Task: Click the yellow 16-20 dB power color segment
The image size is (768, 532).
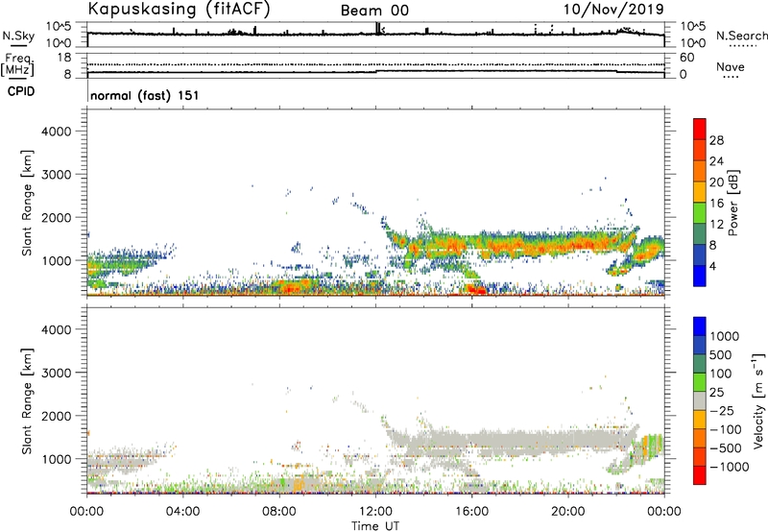Action: coord(700,192)
